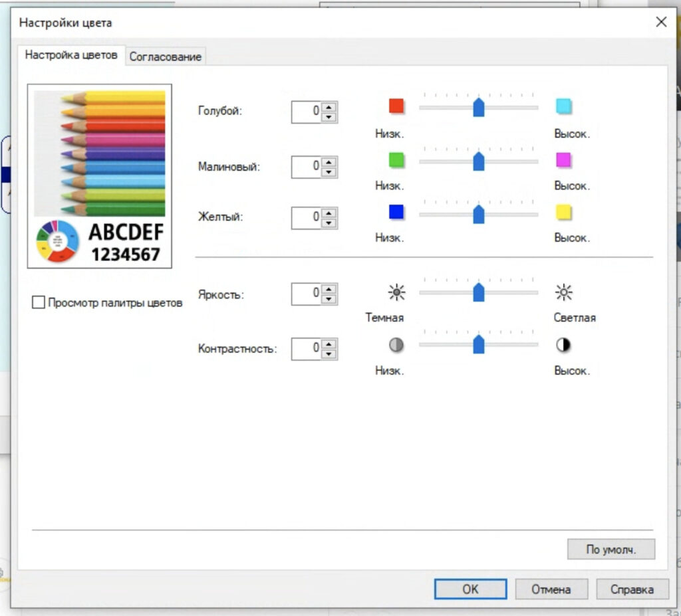
Task: Decrease Контрастность value with down arrow
Action: click(x=329, y=354)
